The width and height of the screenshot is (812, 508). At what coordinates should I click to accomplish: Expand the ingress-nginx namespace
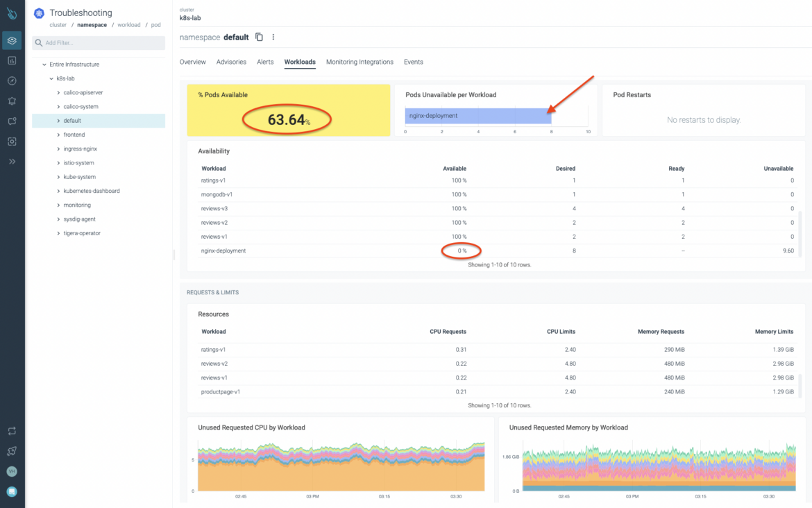coord(58,149)
